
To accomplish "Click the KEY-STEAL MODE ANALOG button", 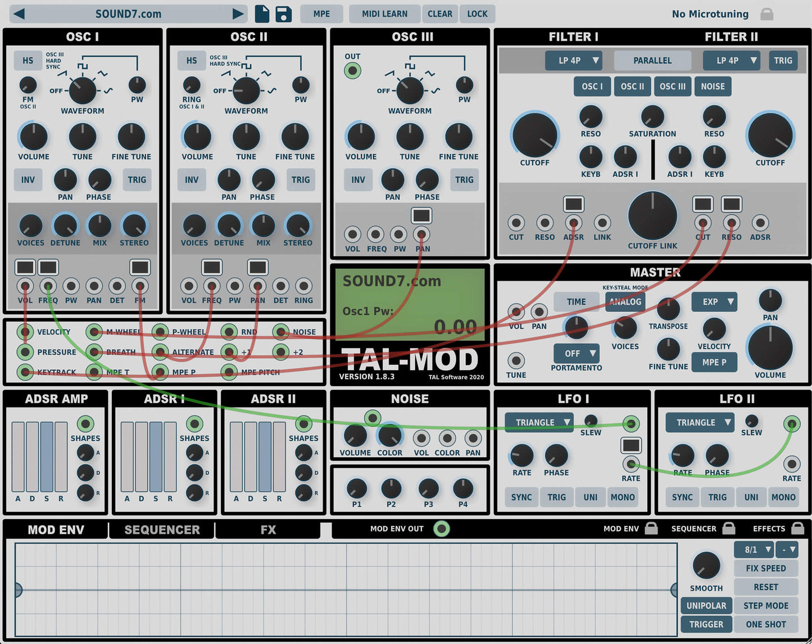I will (625, 302).
